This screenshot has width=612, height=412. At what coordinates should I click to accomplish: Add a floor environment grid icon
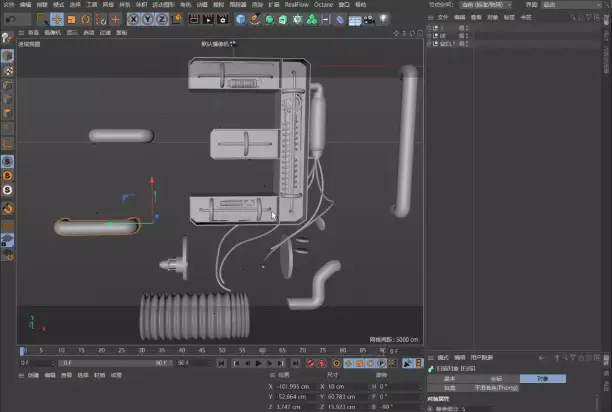[x=354, y=20]
